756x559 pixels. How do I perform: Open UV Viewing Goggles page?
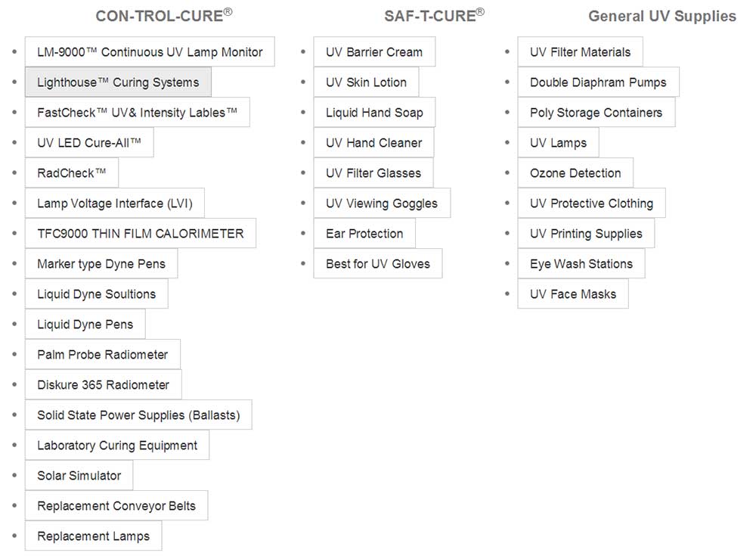pos(382,203)
